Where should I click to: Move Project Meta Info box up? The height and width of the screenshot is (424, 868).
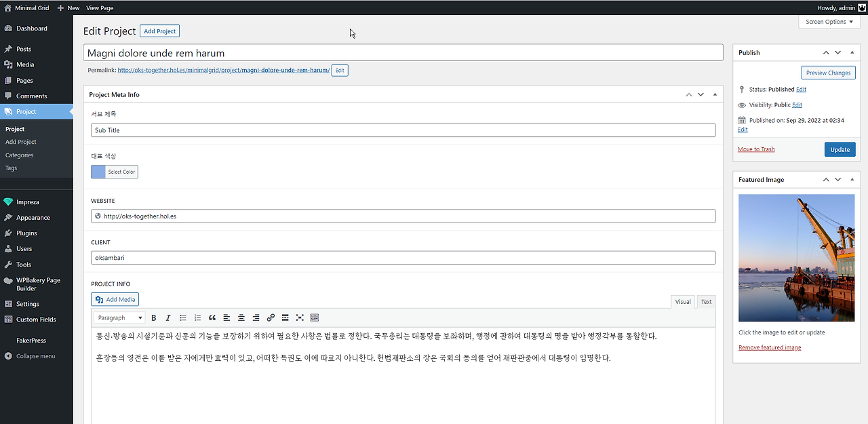click(x=689, y=94)
